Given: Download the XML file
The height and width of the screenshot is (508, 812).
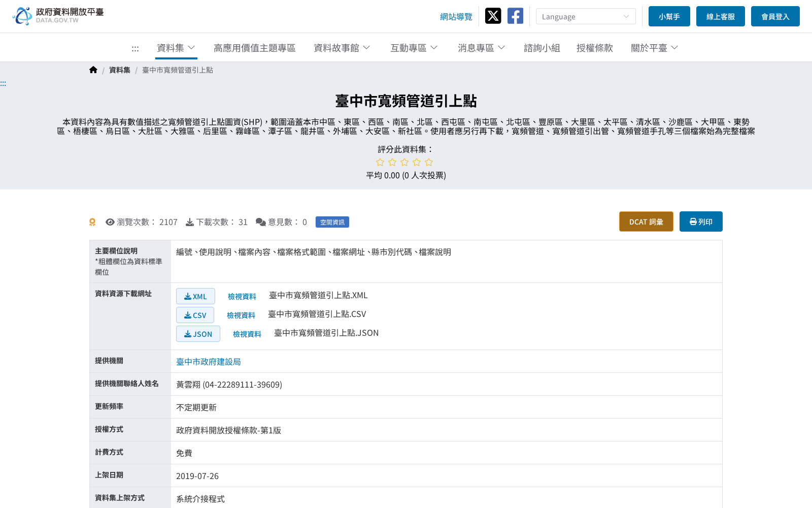Looking at the screenshot, I should [x=195, y=296].
